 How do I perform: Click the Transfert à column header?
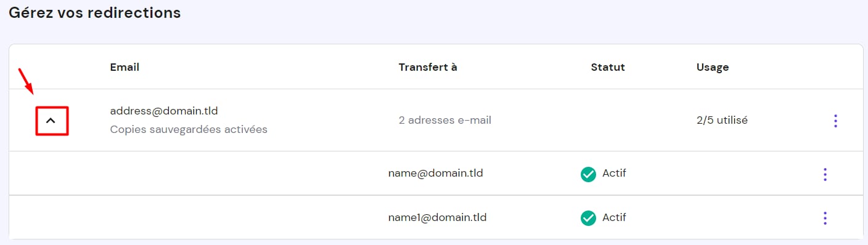coord(428,67)
